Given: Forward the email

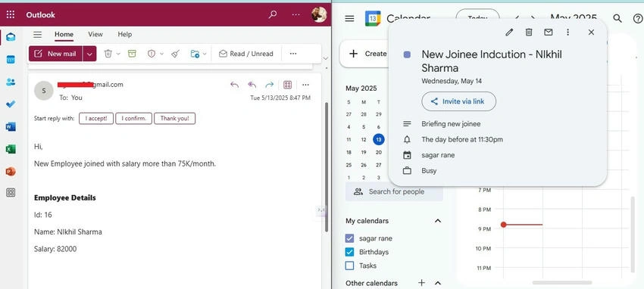Looking at the screenshot, I should pyautogui.click(x=270, y=85).
